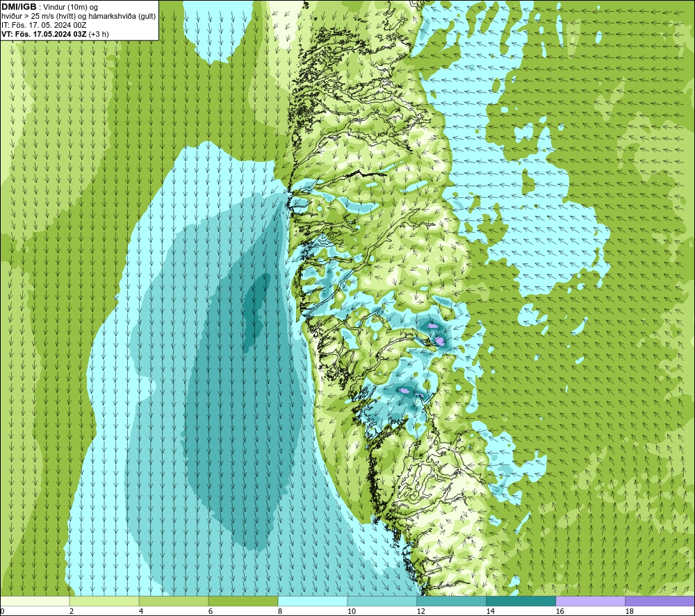The image size is (695, 616).
Task: Click the legend scale label 16
Action: click(559, 611)
